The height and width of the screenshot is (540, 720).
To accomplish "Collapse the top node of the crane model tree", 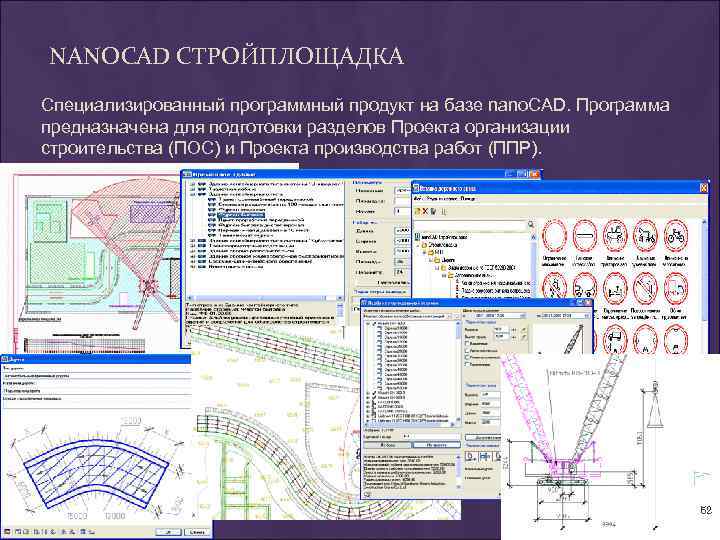I will [369, 324].
